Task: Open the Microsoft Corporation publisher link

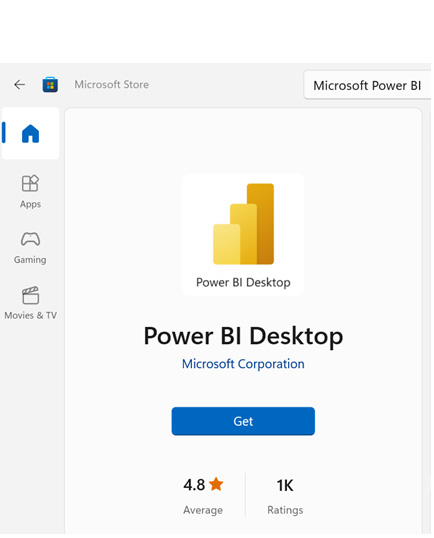Action: (243, 364)
